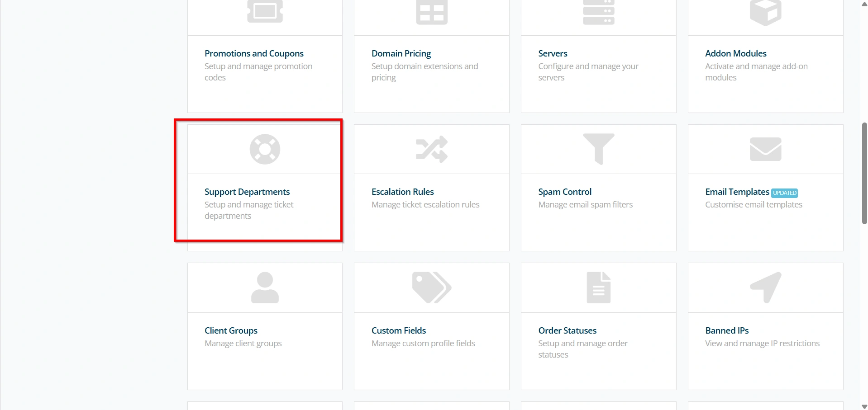The image size is (868, 410).
Task: Click the paper plane icon for Banned IPs
Action: click(x=765, y=287)
